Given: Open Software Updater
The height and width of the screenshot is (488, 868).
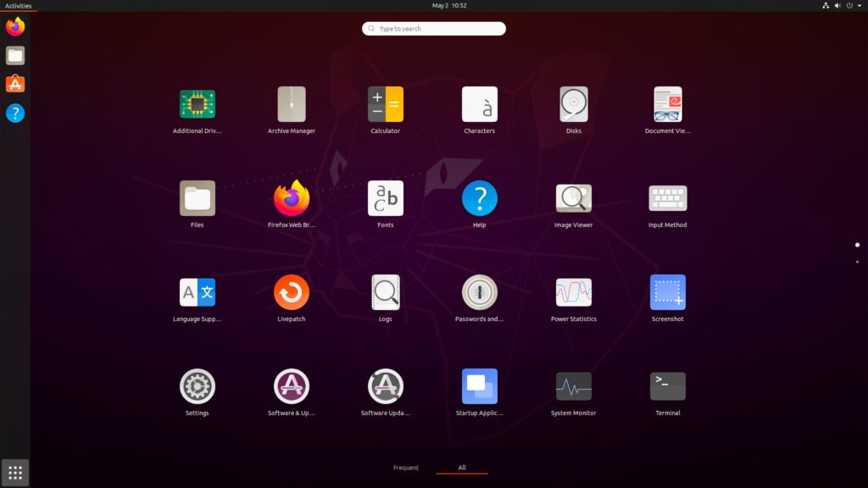Looking at the screenshot, I should pyautogui.click(x=386, y=386).
